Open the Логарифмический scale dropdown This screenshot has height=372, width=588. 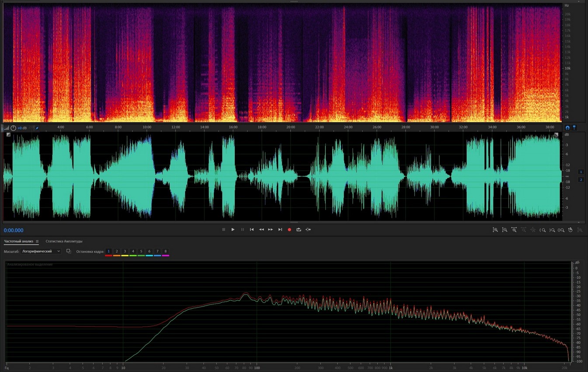[x=41, y=251]
